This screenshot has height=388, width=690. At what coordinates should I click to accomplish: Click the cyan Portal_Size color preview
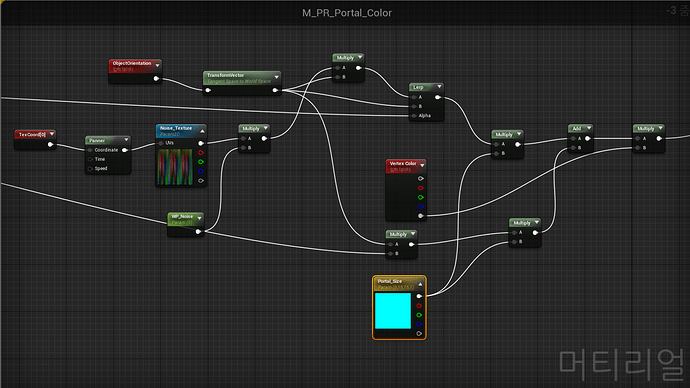coord(393,311)
